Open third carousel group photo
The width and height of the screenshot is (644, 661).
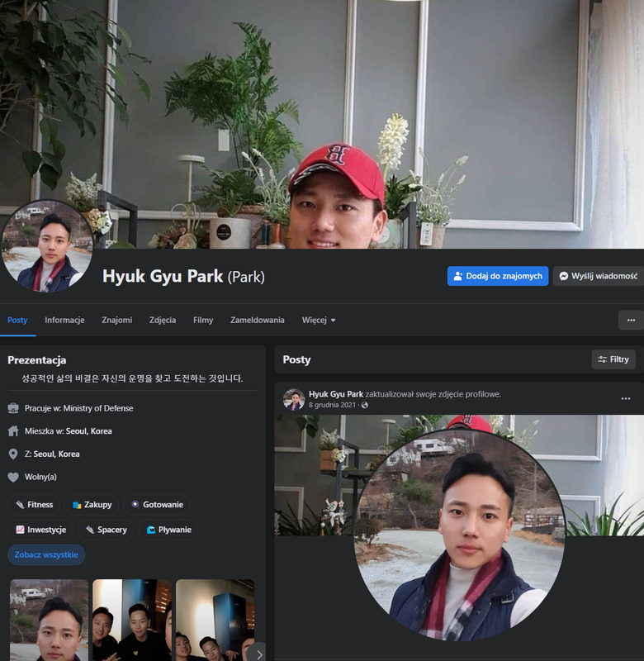tap(215, 620)
